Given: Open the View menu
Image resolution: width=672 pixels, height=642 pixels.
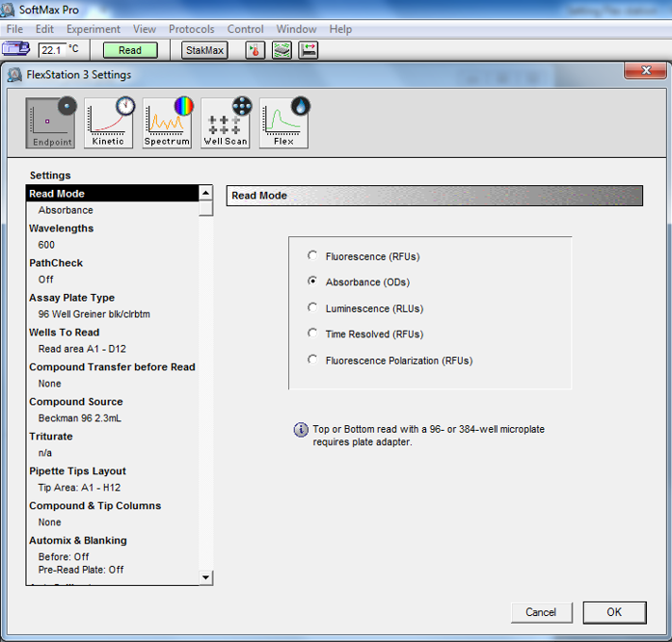Looking at the screenshot, I should (145, 29).
